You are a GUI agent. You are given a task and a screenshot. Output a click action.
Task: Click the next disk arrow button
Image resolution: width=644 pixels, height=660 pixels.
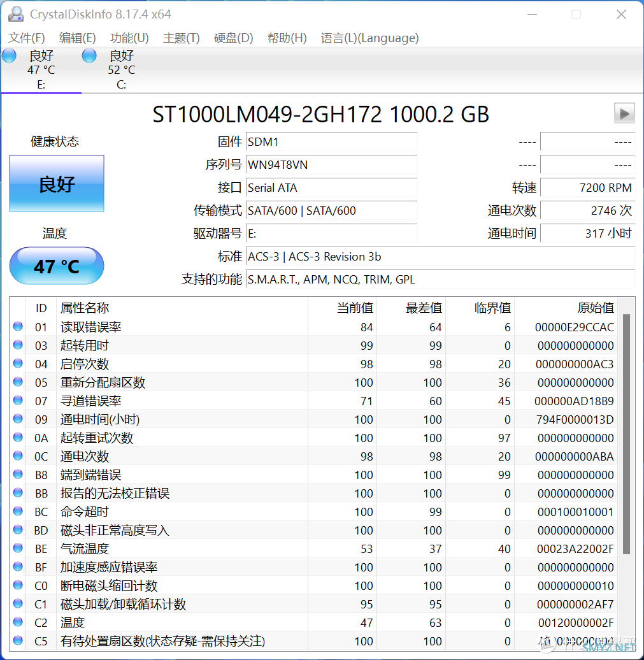click(624, 113)
